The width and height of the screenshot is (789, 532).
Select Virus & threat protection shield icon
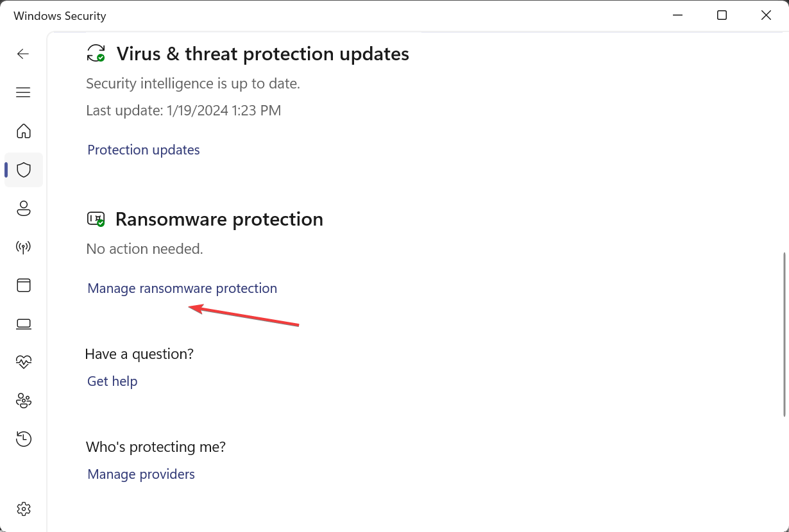[x=24, y=170]
